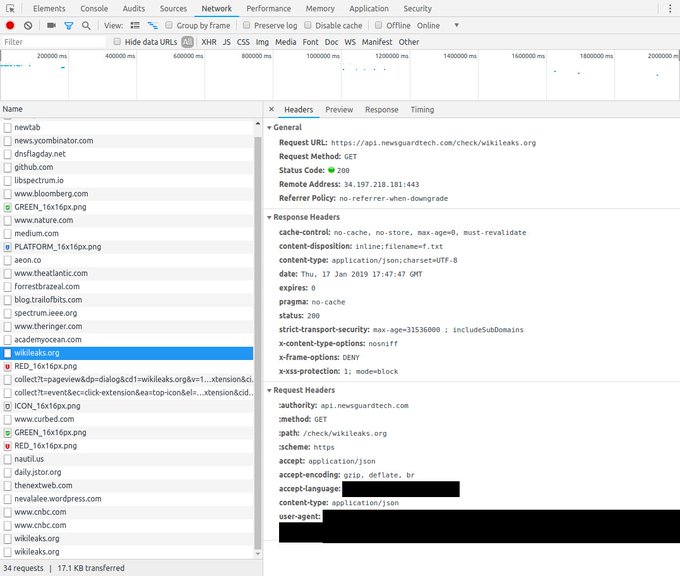680x576 pixels.
Task: Switch to Elements tab
Action: (x=49, y=9)
